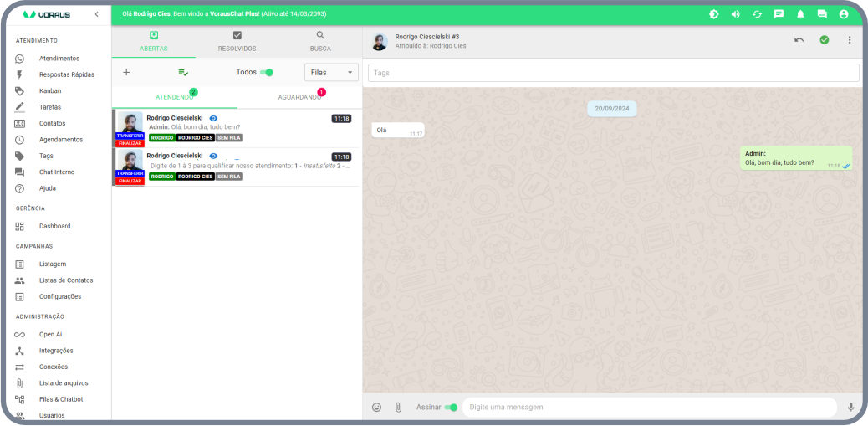Screen dimensions: 868x426
Task: Toggle eye icon on first Rodrigo ticket
Action: [213, 119]
